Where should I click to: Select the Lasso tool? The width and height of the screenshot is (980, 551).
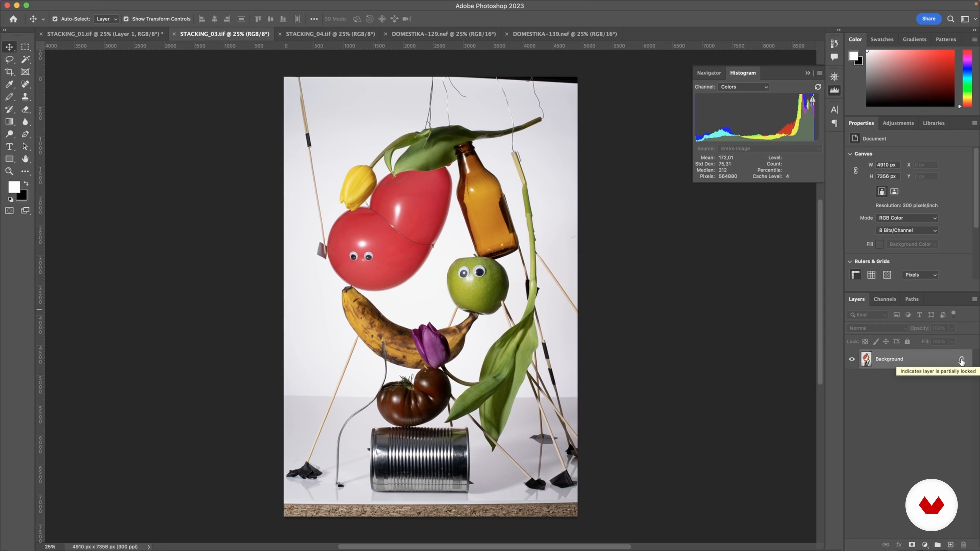[9, 59]
